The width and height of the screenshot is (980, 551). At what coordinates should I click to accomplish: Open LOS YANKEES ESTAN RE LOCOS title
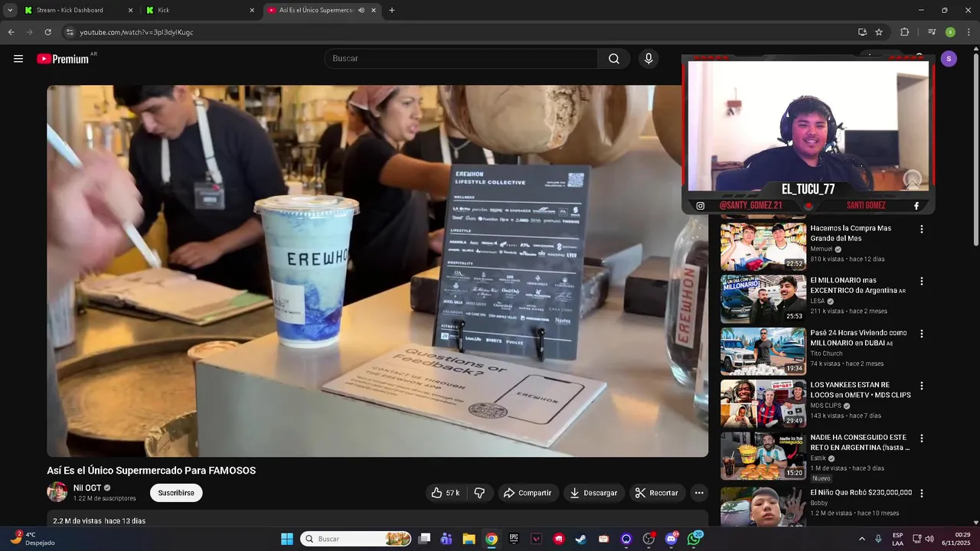point(861,390)
